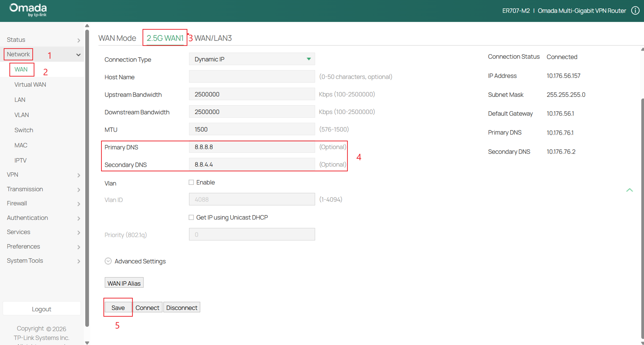Click the Omada by tp-link logo
This screenshot has height=345, width=644.
[x=28, y=10]
